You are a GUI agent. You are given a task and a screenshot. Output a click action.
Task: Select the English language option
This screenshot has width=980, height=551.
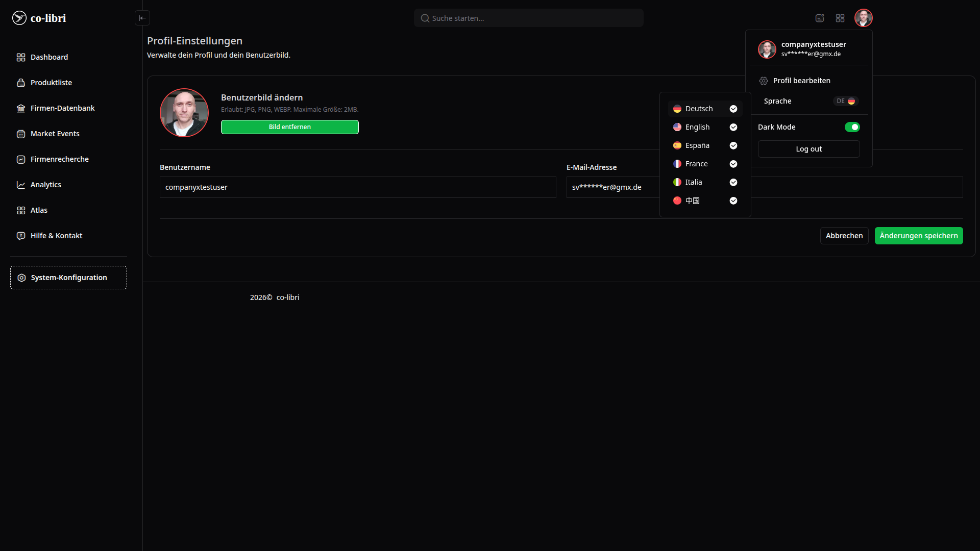click(x=705, y=127)
